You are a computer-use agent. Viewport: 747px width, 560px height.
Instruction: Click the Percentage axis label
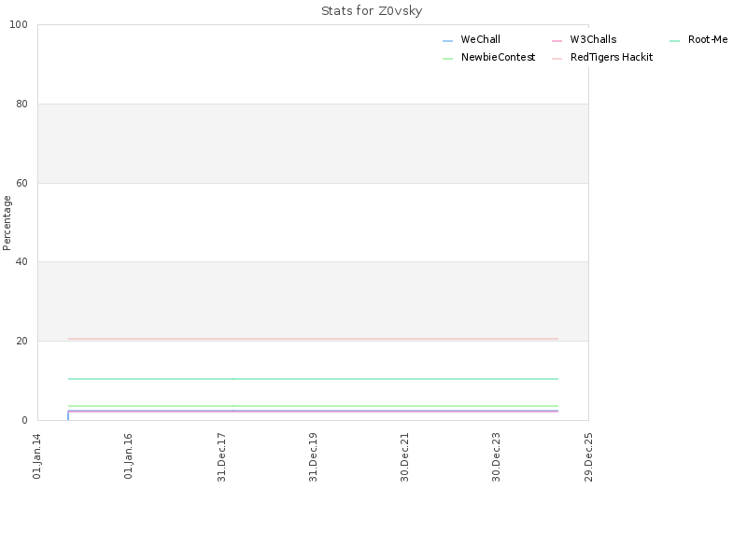tap(7, 223)
